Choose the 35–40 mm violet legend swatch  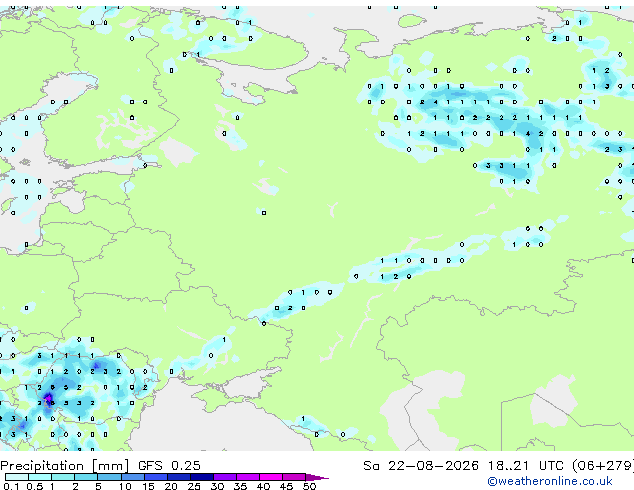247,477
